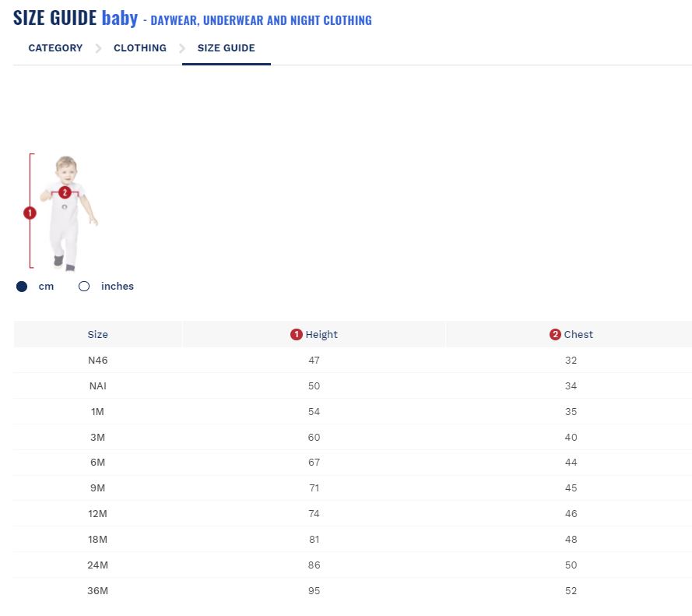692x616 pixels.
Task: Click chevron arrow after Category
Action: click(98, 48)
